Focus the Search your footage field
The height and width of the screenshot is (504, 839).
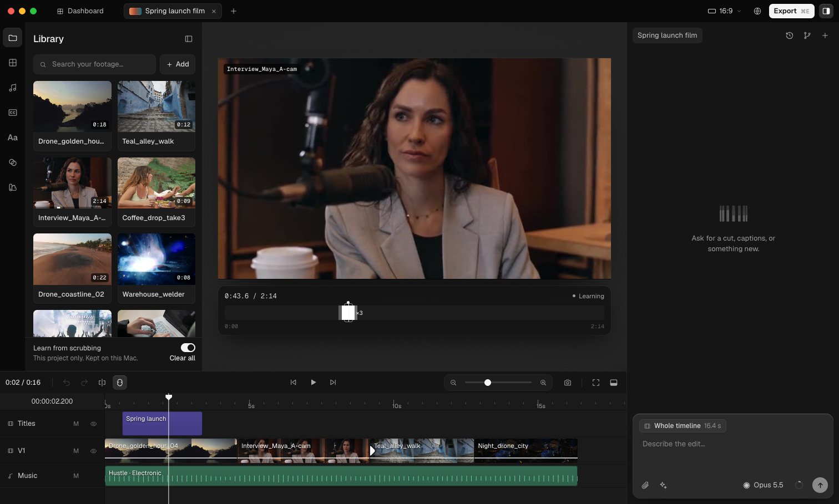(x=94, y=64)
